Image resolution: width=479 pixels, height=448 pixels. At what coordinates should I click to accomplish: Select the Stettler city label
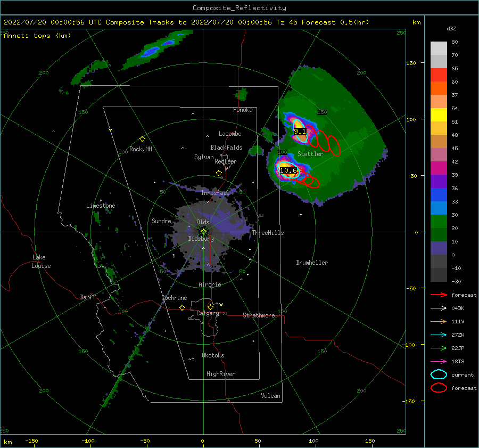tap(310, 154)
